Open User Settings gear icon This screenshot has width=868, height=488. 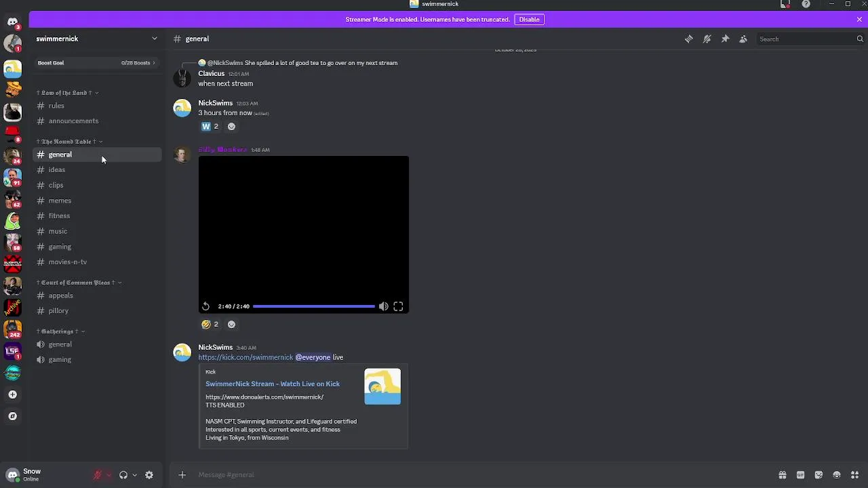pos(149,475)
